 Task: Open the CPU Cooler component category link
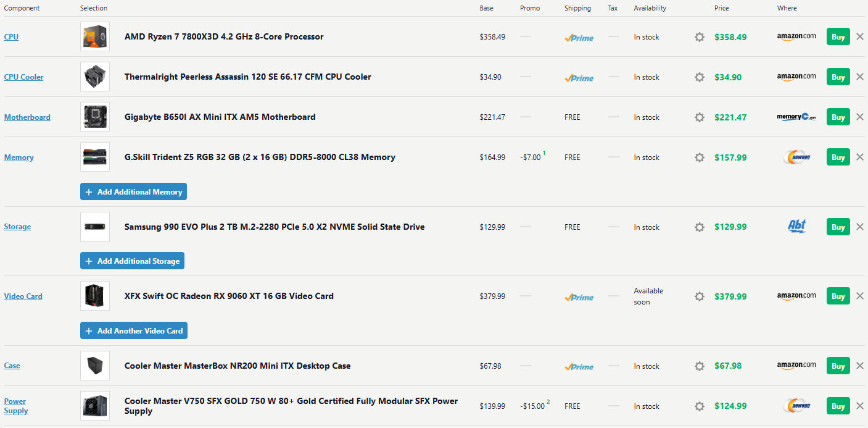tap(23, 77)
